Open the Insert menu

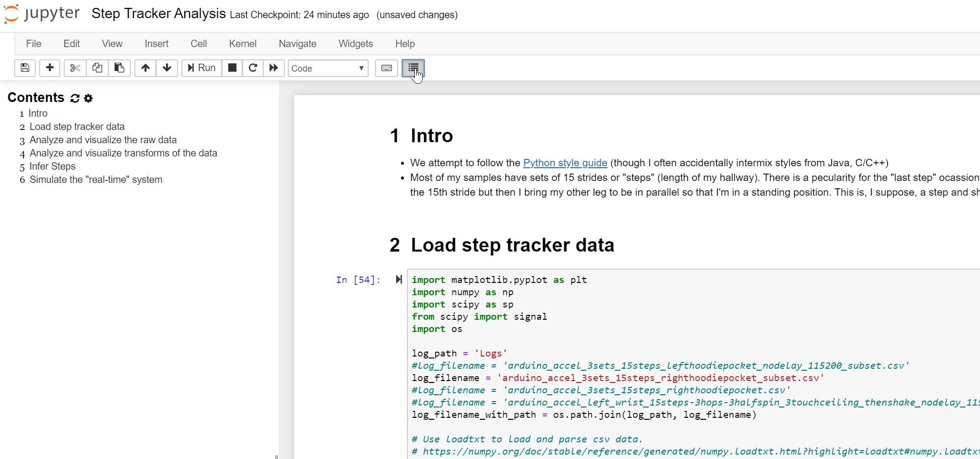[156, 44]
